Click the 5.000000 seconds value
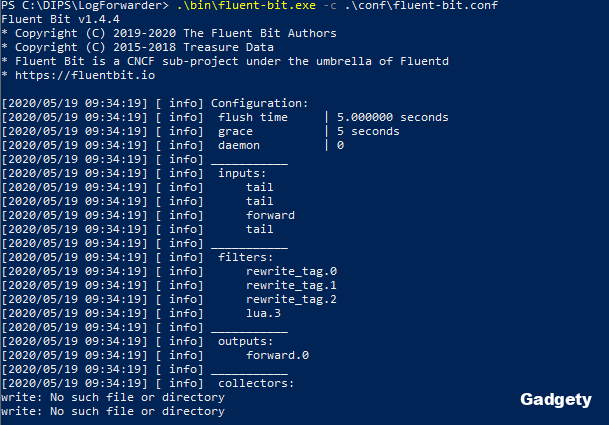Image resolution: width=609 pixels, height=425 pixels. pyautogui.click(x=392, y=118)
